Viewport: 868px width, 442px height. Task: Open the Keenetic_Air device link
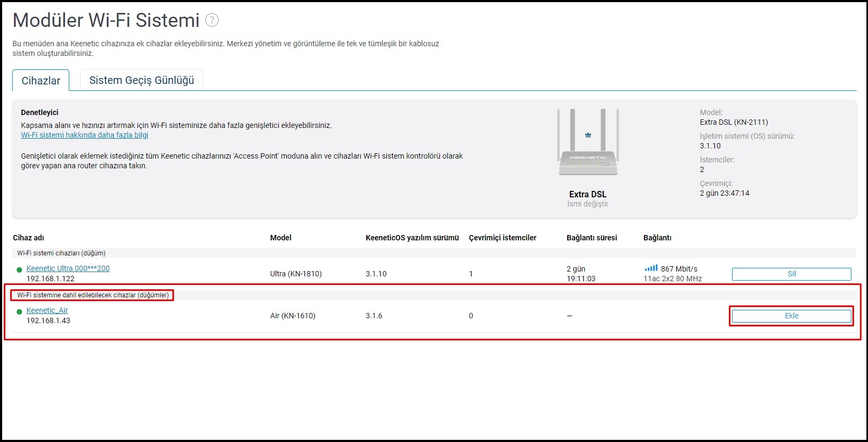[47, 310]
